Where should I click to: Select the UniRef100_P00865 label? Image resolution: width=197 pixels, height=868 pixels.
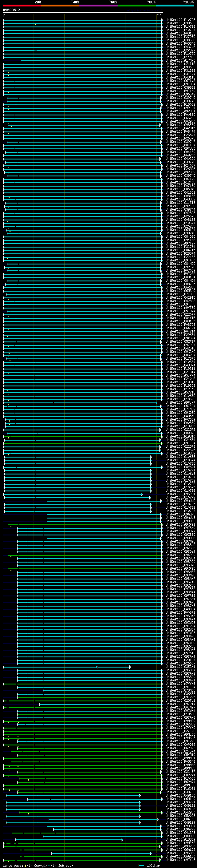180,115
